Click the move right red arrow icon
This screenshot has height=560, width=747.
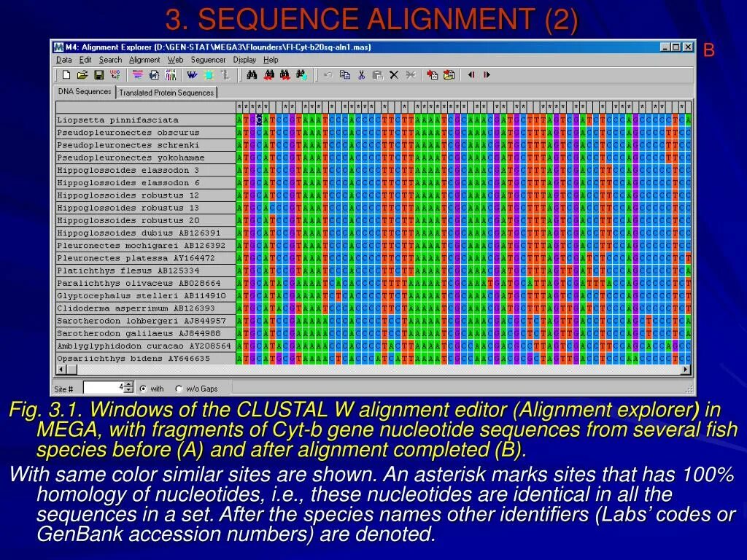[487, 75]
